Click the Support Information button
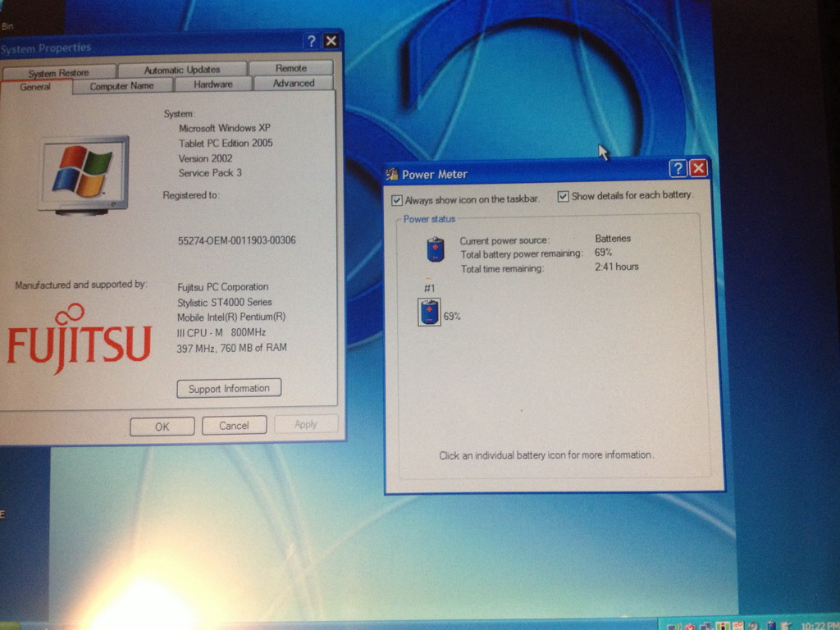 229,389
